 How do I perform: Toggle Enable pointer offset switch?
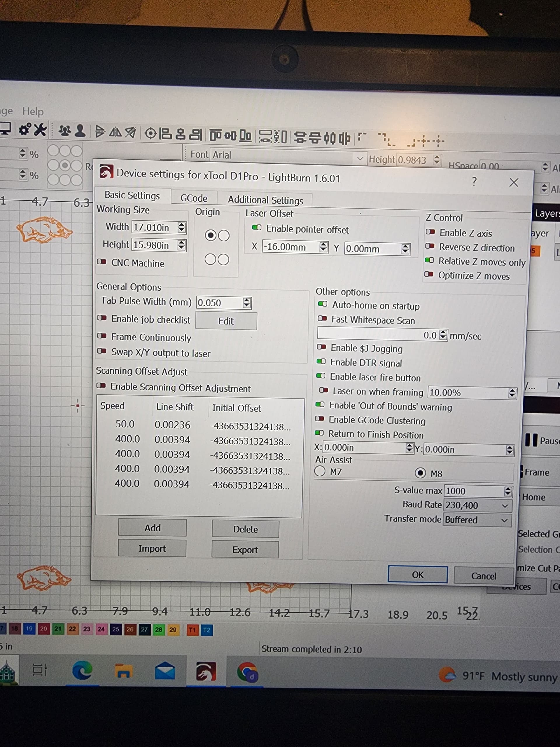click(257, 228)
